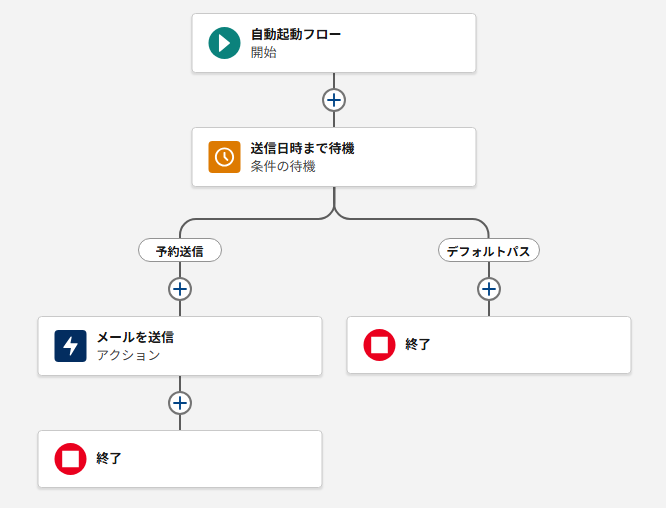Click the orange clock wait icon
The image size is (666, 508).
click(x=224, y=157)
